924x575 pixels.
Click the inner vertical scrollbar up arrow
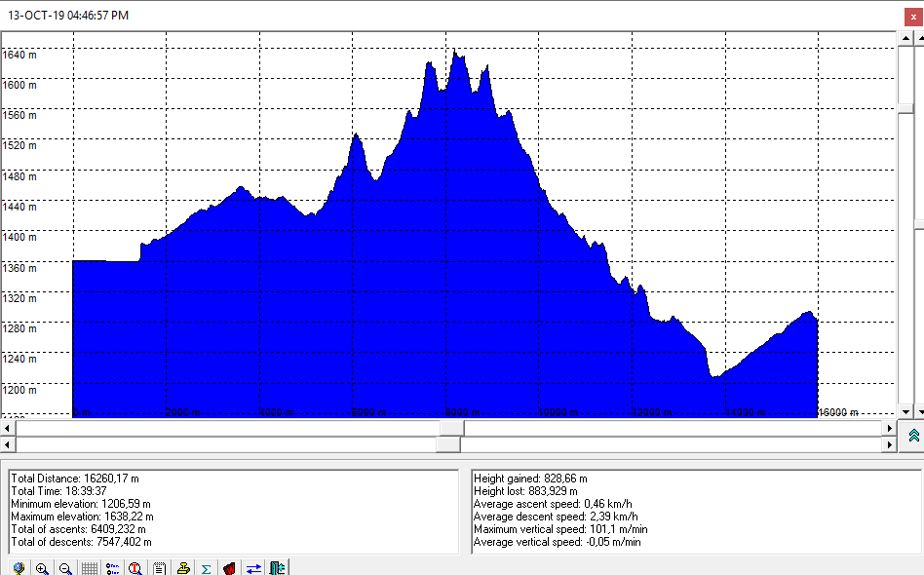tap(904, 39)
